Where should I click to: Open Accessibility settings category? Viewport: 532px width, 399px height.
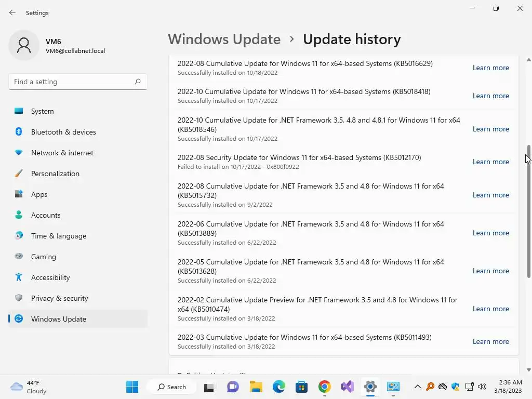pos(78,277)
